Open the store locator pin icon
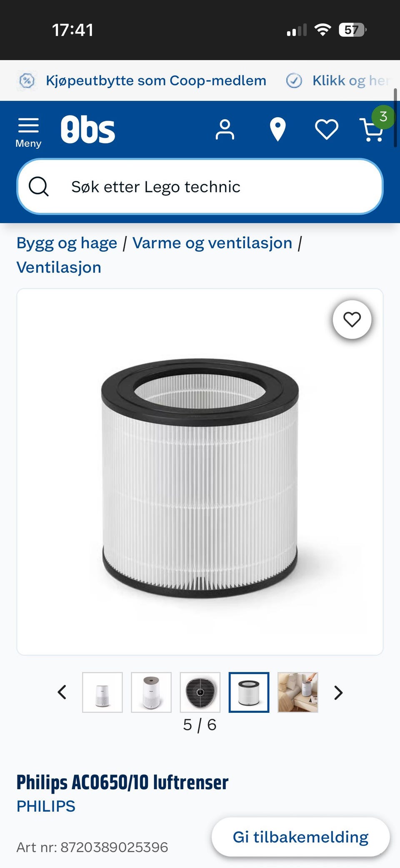Viewport: 400px width, 868px height. click(x=277, y=130)
